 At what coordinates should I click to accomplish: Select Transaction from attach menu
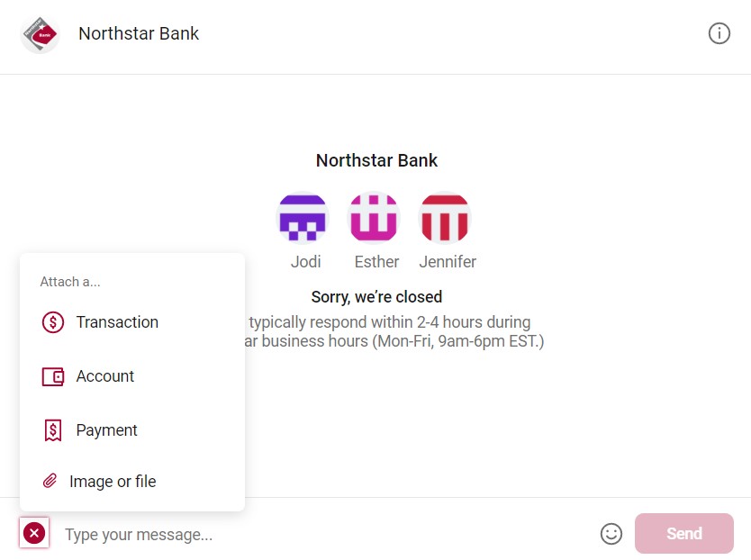117,322
